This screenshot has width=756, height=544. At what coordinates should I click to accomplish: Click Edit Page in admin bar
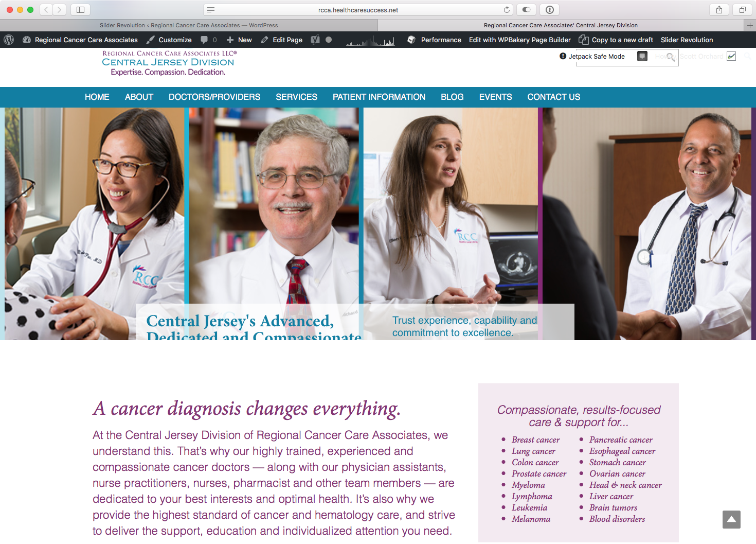(x=282, y=40)
